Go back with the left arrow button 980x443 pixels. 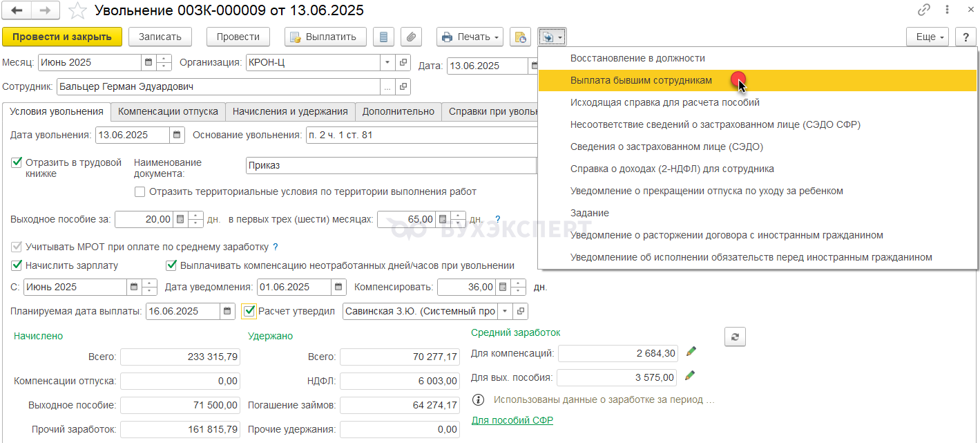17,10
